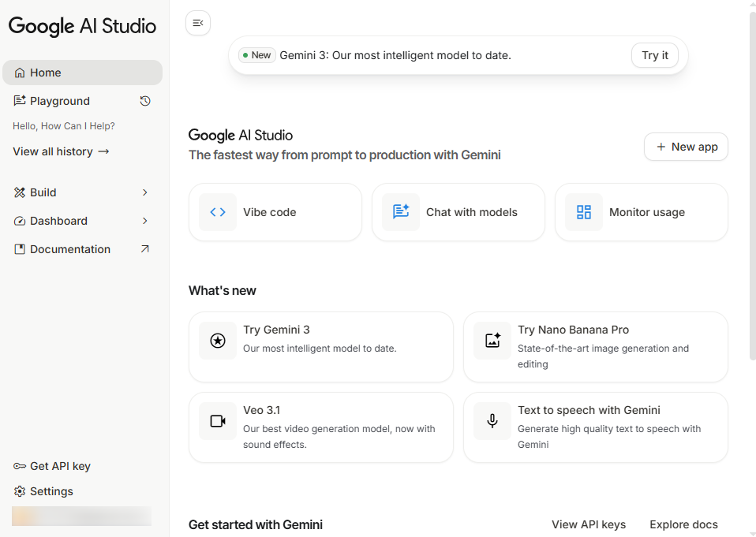The height and width of the screenshot is (537, 756).
Task: Click the Nano Banana Pro image icon
Action: click(x=492, y=341)
